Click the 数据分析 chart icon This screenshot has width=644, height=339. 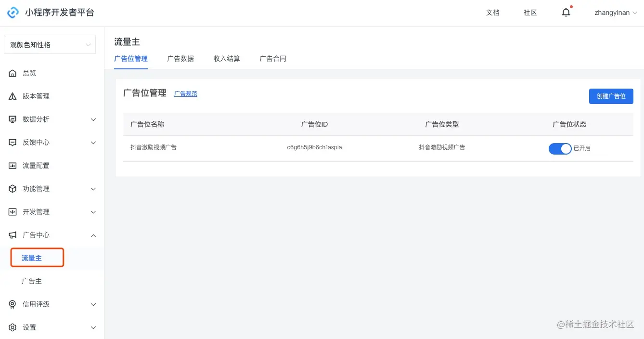click(13, 119)
